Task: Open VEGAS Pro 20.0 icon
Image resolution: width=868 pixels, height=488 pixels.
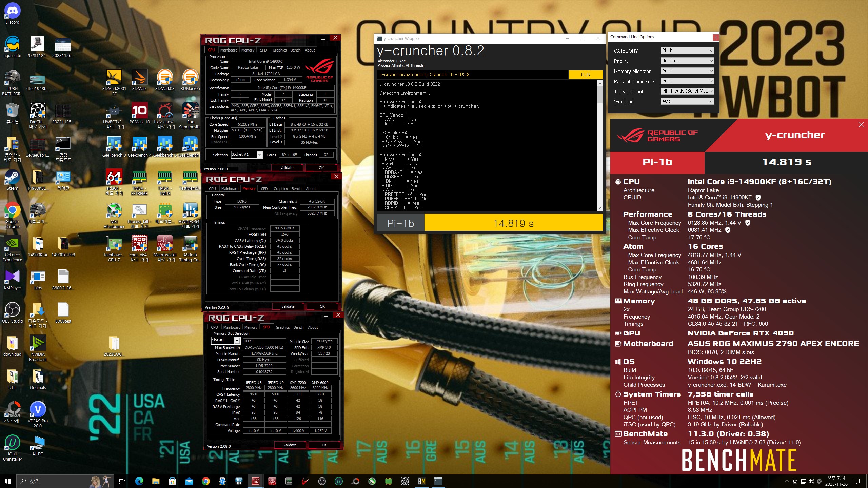Action: point(38,414)
